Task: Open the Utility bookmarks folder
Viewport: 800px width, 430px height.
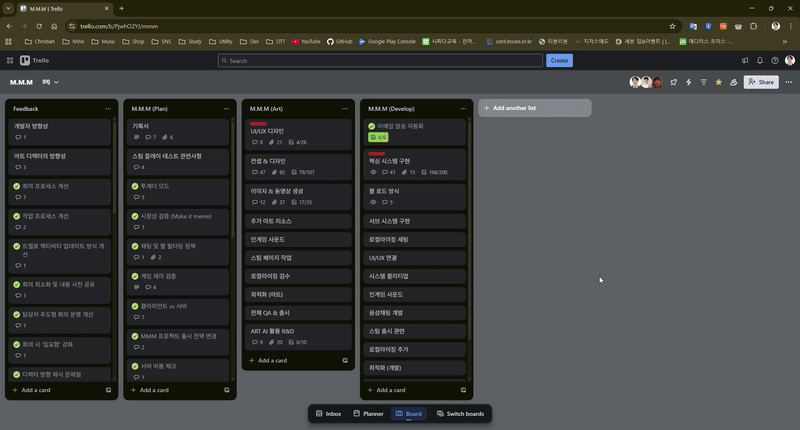Action: tap(220, 42)
